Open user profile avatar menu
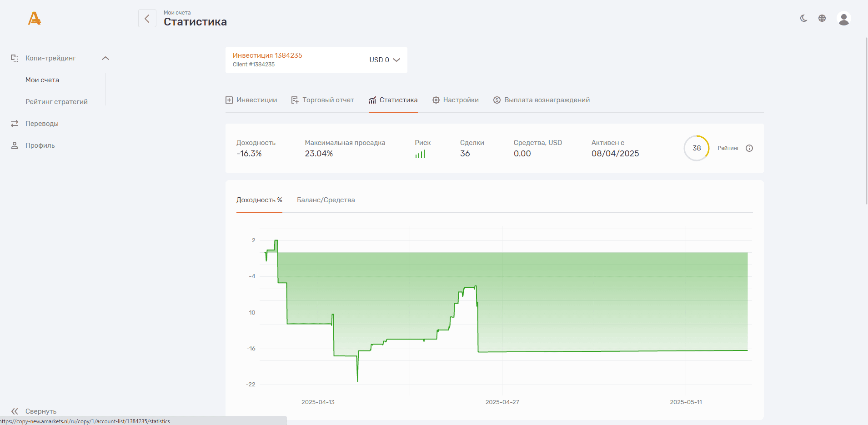 [x=844, y=18]
